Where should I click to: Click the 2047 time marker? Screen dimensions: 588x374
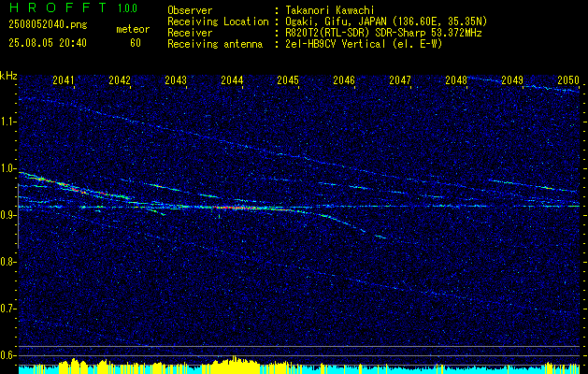pyautogui.click(x=400, y=79)
